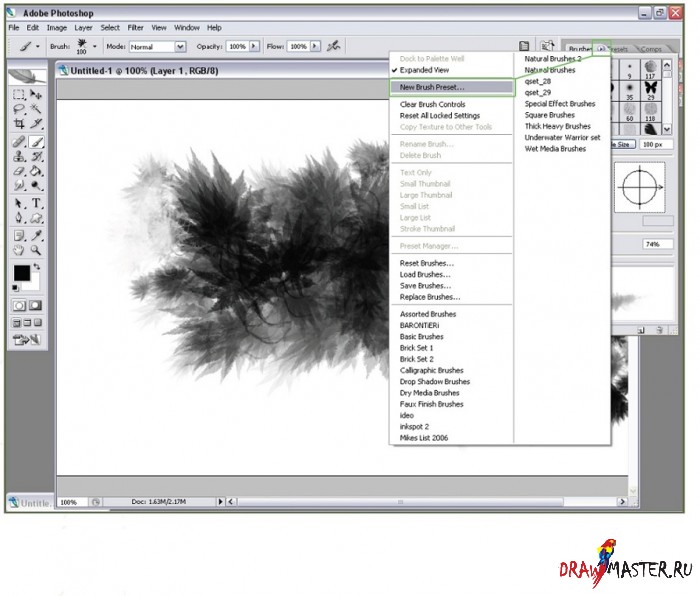700x596 pixels.
Task: Select the Brush tool in the toolbox
Action: click(x=37, y=142)
